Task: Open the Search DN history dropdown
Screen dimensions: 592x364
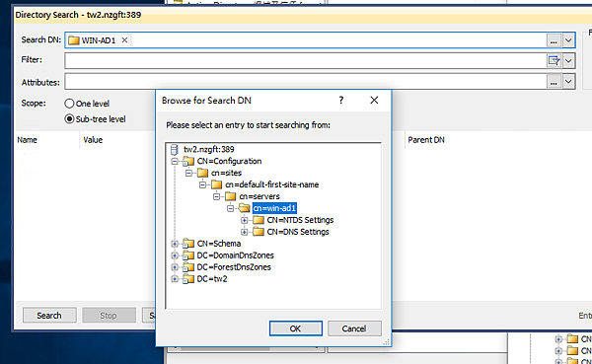Action: tap(568, 40)
